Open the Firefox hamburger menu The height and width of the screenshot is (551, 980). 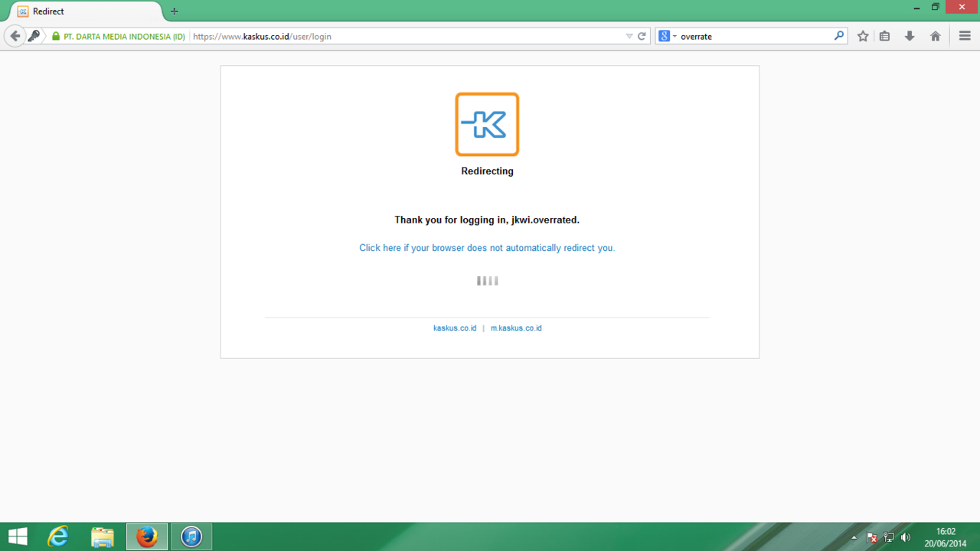965,36
